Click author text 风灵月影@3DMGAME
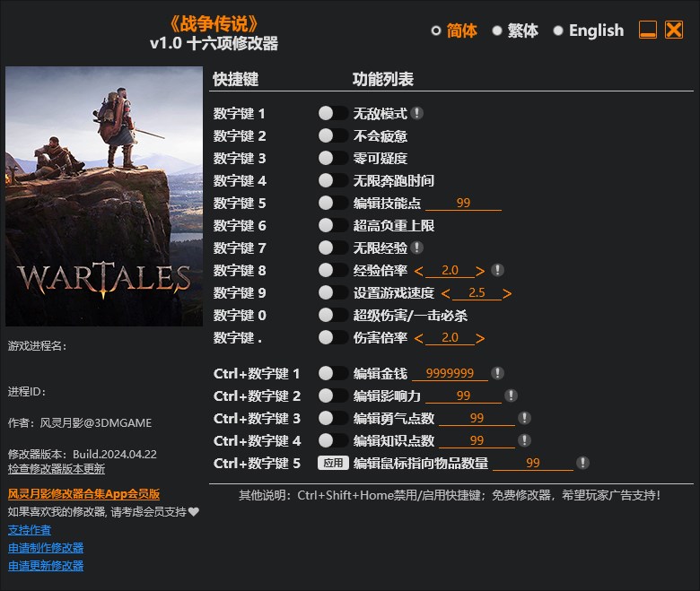 [x=96, y=422]
